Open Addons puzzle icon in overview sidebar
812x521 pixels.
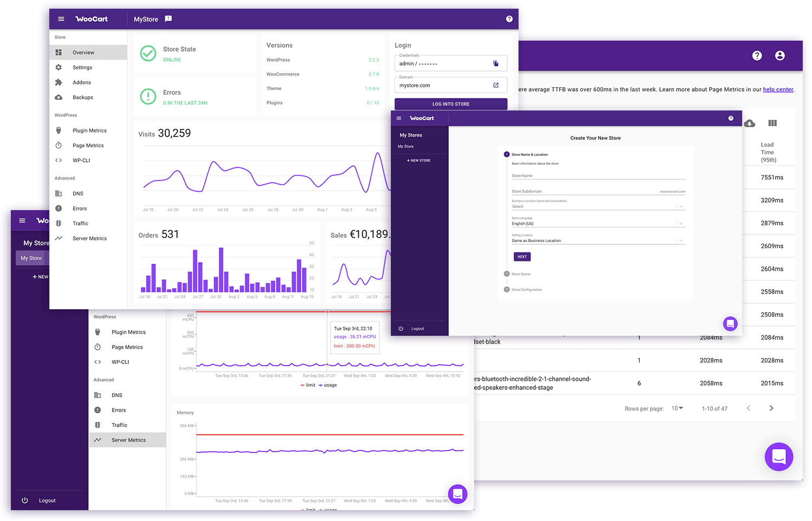tap(58, 82)
